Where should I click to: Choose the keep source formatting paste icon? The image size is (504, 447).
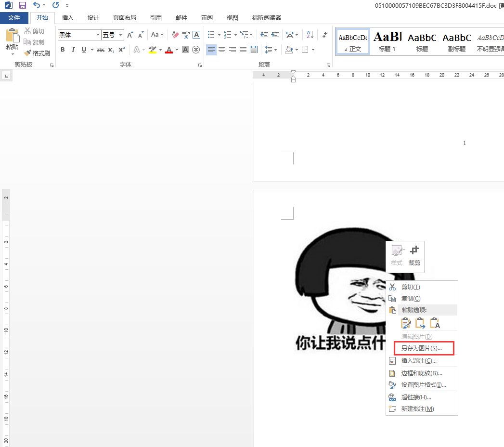click(406, 323)
